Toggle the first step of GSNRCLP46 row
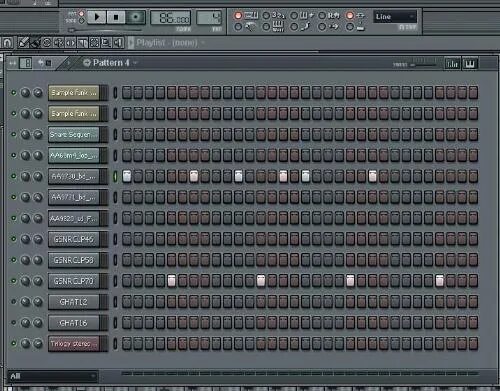This screenshot has height=391, width=500. tap(127, 239)
